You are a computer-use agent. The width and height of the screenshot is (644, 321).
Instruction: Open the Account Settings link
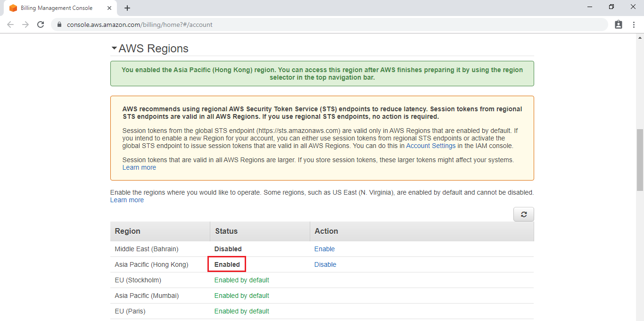click(x=431, y=146)
